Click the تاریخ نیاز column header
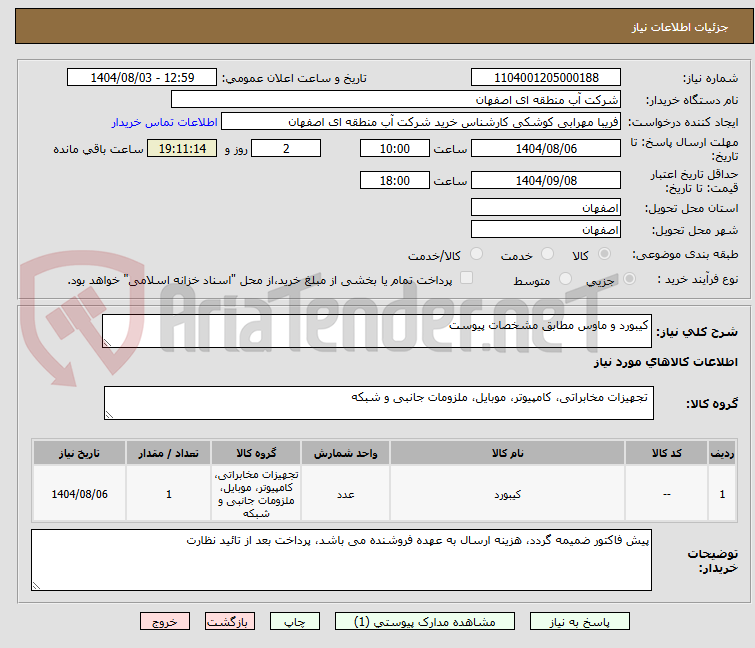This screenshot has width=755, height=648. 79,453
